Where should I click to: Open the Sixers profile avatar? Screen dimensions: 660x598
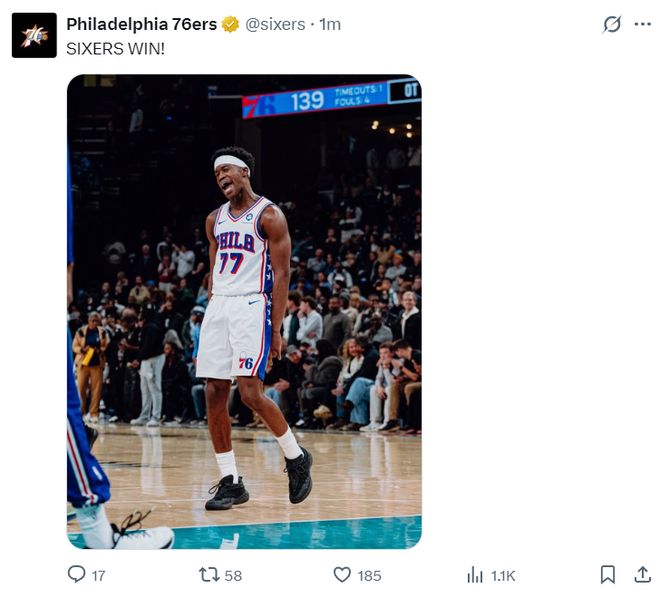coord(34,35)
